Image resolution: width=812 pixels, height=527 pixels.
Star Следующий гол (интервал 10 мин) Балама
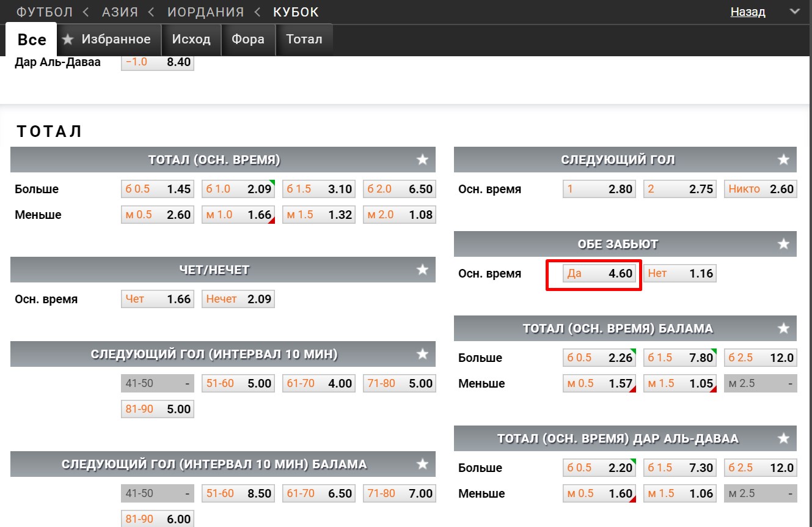[422, 464]
